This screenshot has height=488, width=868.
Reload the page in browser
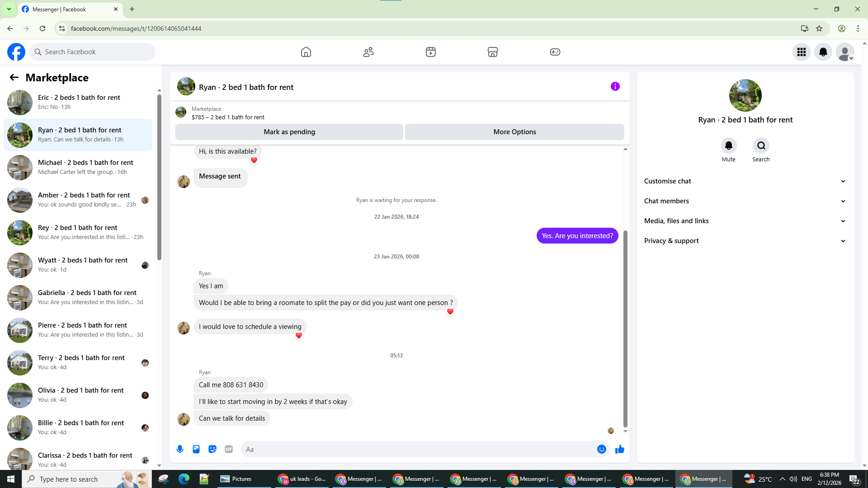point(42,28)
